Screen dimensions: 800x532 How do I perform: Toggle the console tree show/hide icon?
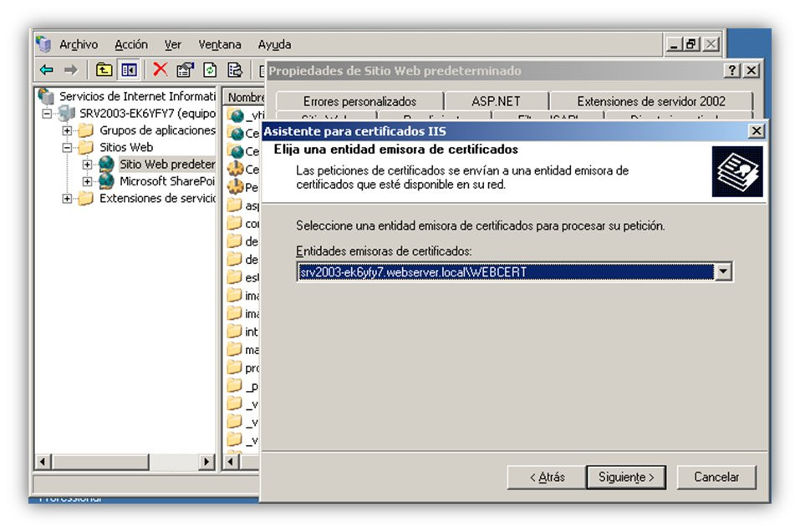click(x=129, y=69)
